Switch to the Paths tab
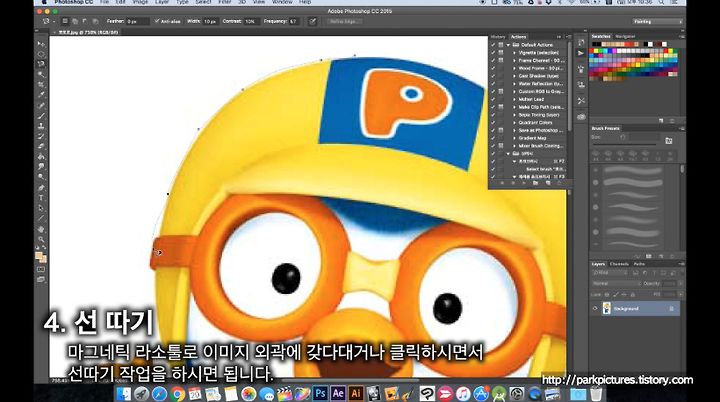Image resolution: width=720 pixels, height=402 pixels. tap(639, 264)
